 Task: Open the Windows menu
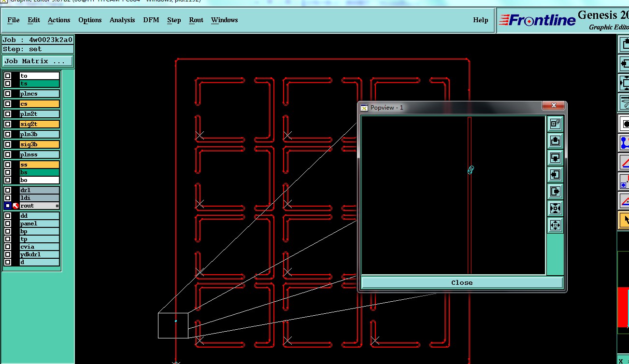pyautogui.click(x=225, y=20)
